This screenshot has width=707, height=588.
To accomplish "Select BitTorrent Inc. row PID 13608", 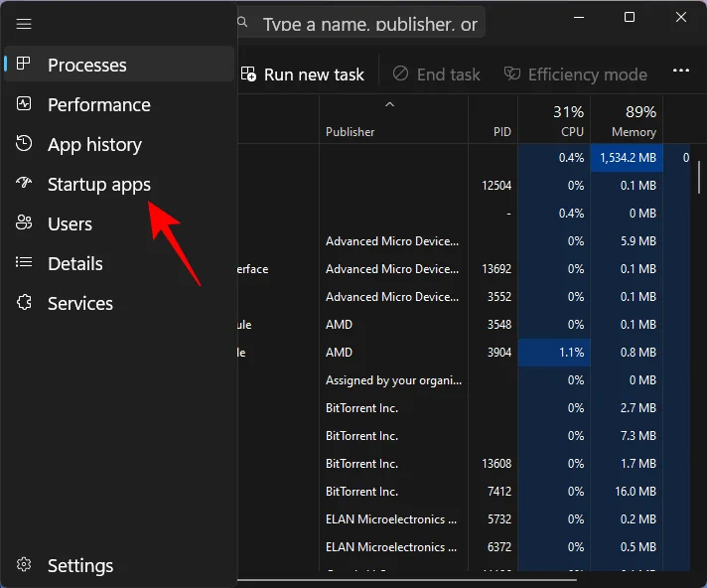I will [x=464, y=464].
